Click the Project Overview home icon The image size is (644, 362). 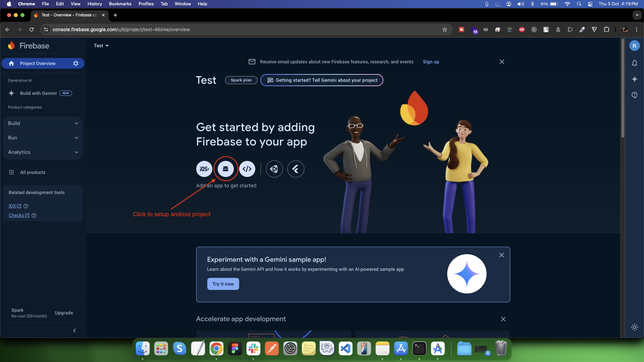click(x=11, y=63)
